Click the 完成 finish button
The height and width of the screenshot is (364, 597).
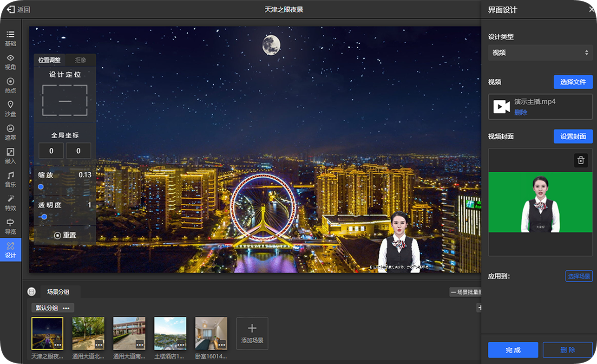(513, 350)
